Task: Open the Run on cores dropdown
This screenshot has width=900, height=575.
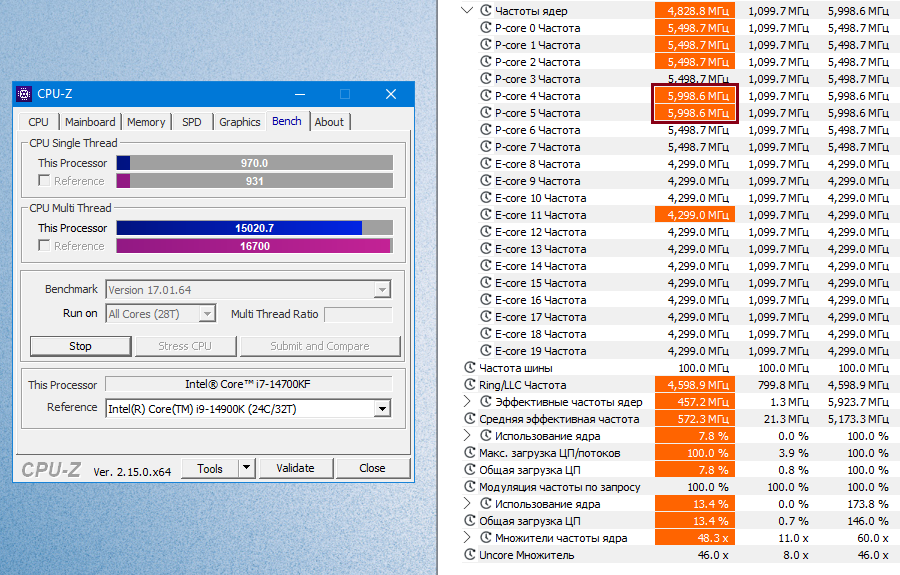Action: [x=207, y=314]
